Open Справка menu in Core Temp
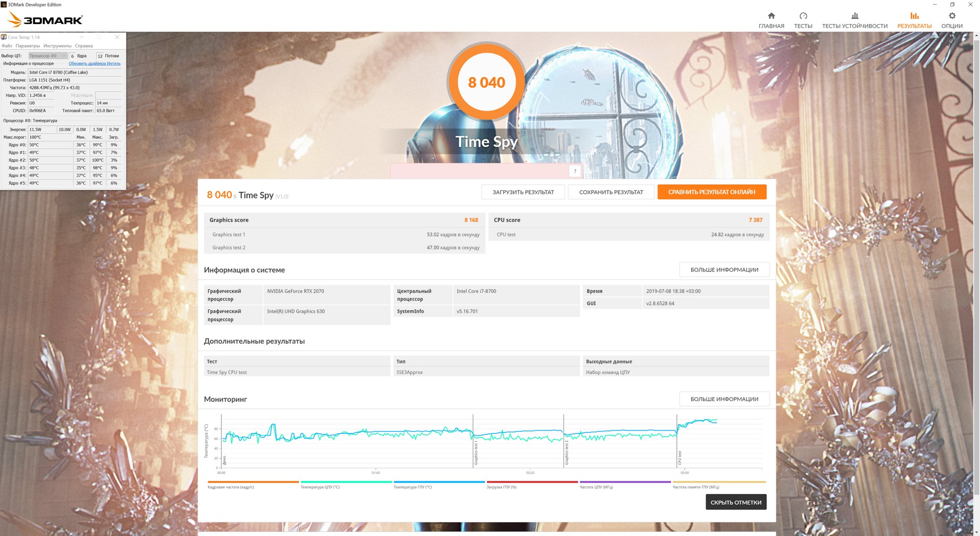 84,46
